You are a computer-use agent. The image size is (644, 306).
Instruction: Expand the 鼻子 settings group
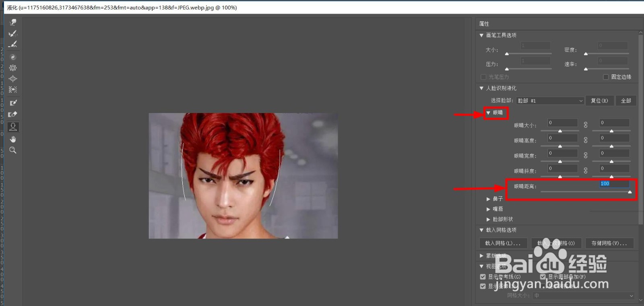tap(488, 199)
